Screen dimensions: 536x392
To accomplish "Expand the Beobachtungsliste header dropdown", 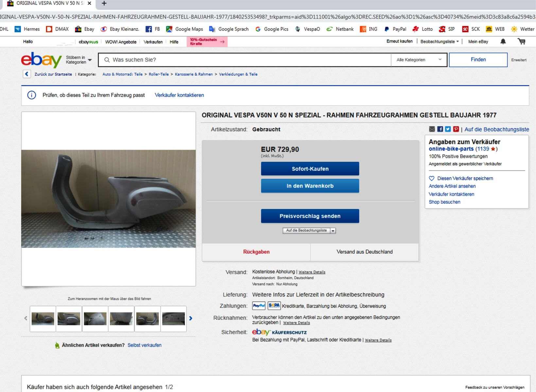I will click(439, 41).
